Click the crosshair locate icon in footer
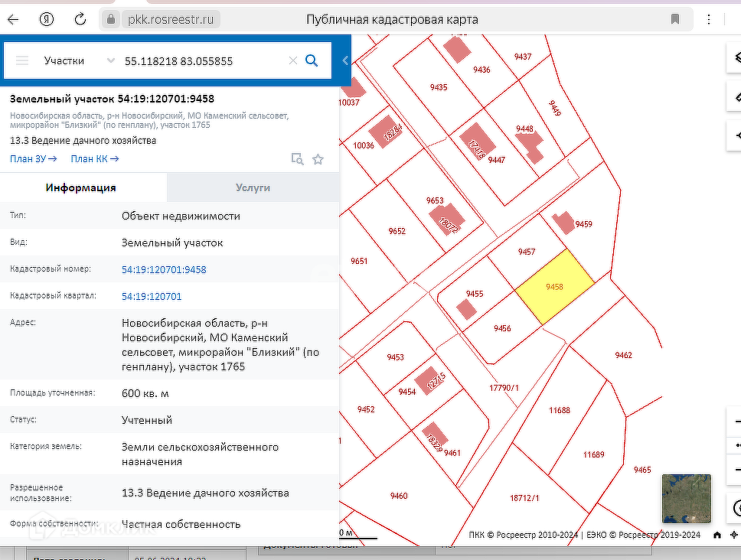Image resolution: width=741 pixels, height=560 pixels. pyautogui.click(x=734, y=535)
